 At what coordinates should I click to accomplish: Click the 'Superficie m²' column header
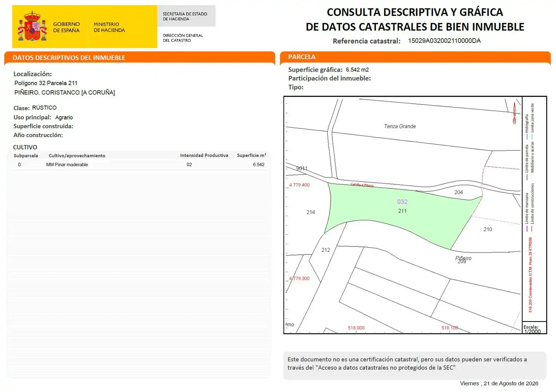(x=251, y=155)
